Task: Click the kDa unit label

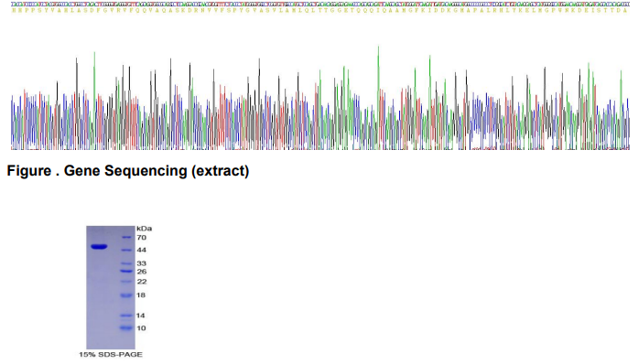Action: coord(144,229)
